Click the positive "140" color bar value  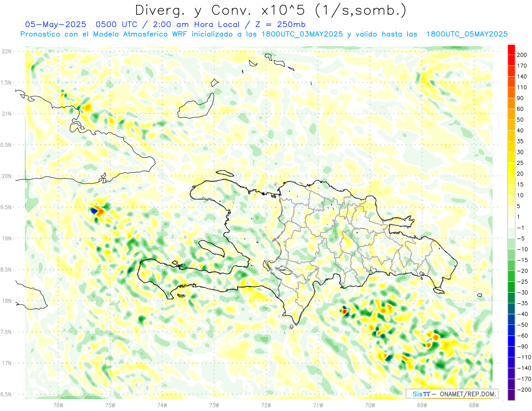coord(523,76)
